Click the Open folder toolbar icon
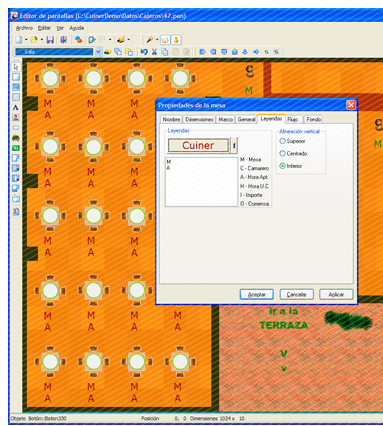Image resolution: width=383 pixels, height=426 pixels. (34, 40)
